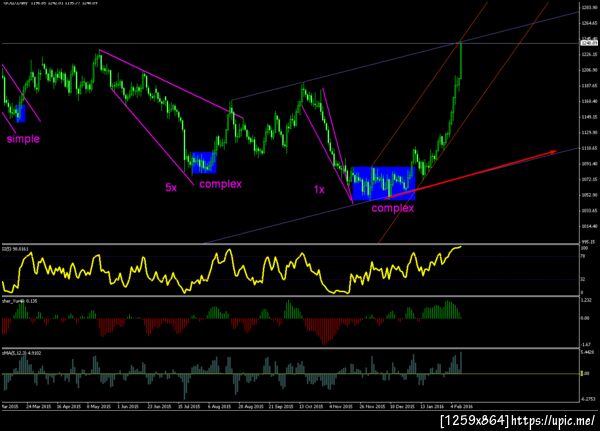This screenshot has height=431, width=600.
Task: Click the '28 Aug 2015' date label
Action: click(x=251, y=407)
